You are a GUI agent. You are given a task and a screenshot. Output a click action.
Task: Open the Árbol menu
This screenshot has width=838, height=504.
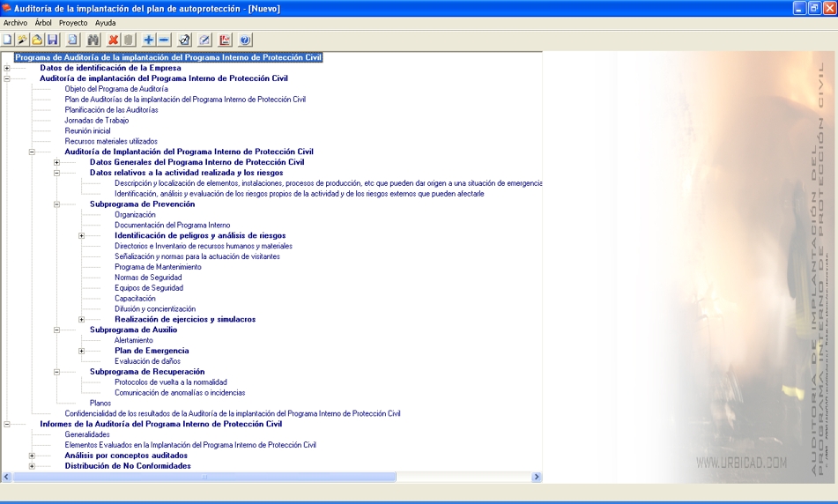coord(43,23)
